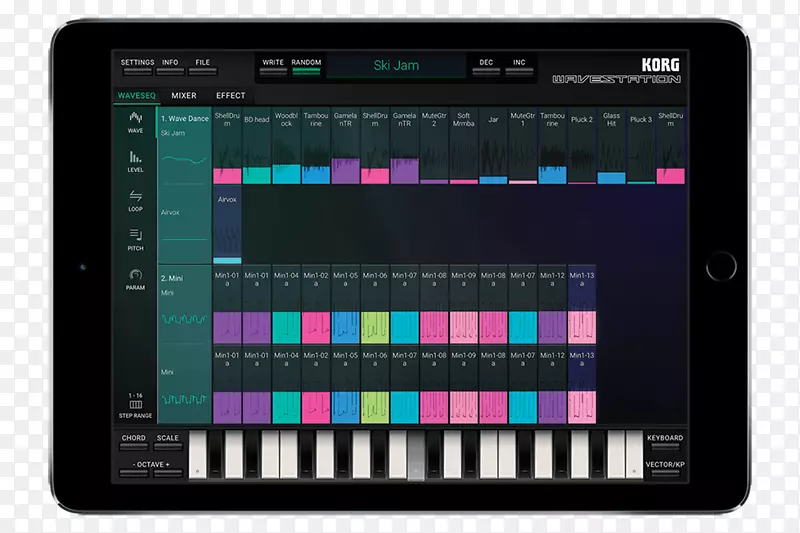Tap the 1-16 STEP RANGE icon
The height and width of the screenshot is (533, 800).
pyautogui.click(x=135, y=406)
